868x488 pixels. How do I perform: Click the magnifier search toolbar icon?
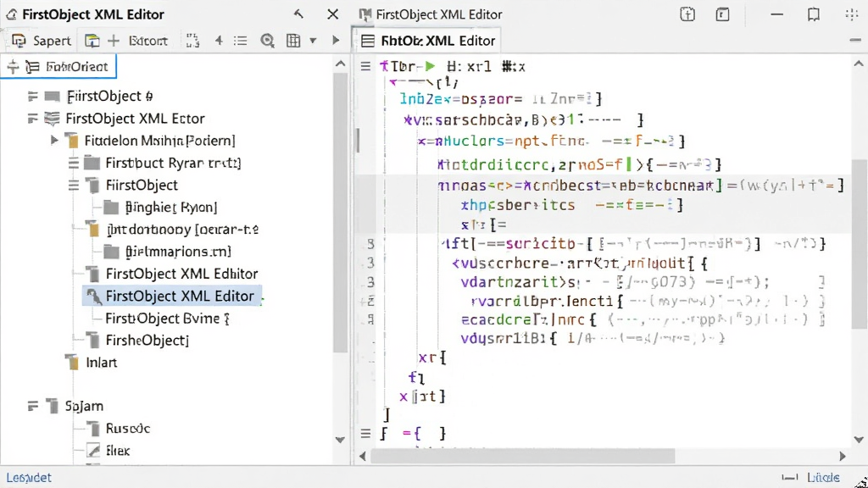coord(267,41)
